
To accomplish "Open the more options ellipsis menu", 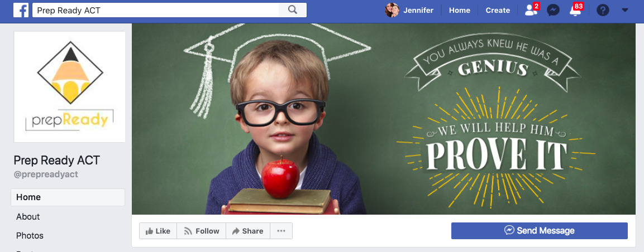I will [281, 231].
